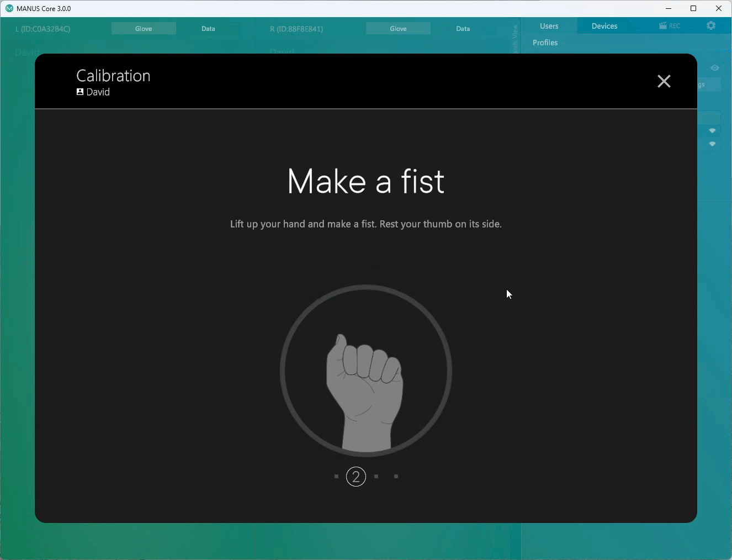Select the circled step 2 indicator

click(x=356, y=477)
